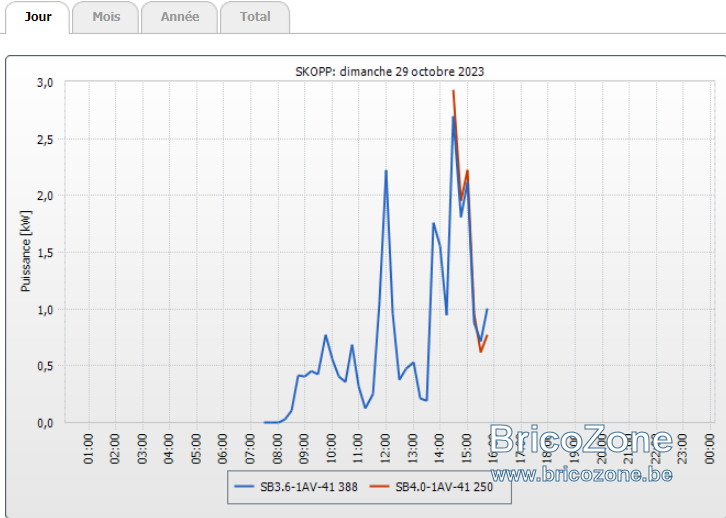
Task: Click the 1,5 y-axis value
Action: pyautogui.click(x=45, y=253)
